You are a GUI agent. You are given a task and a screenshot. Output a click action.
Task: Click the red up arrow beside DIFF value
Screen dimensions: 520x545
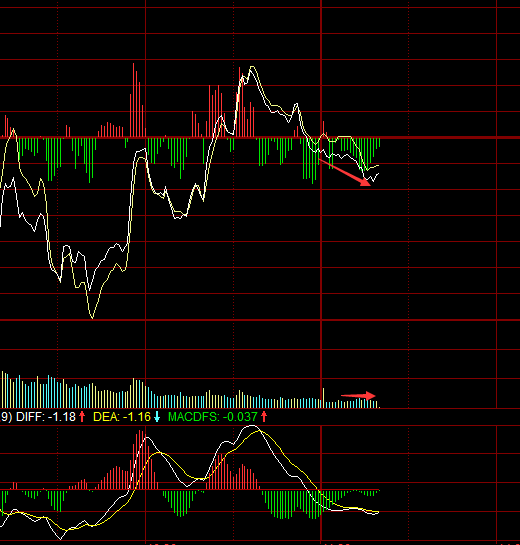coord(82,416)
